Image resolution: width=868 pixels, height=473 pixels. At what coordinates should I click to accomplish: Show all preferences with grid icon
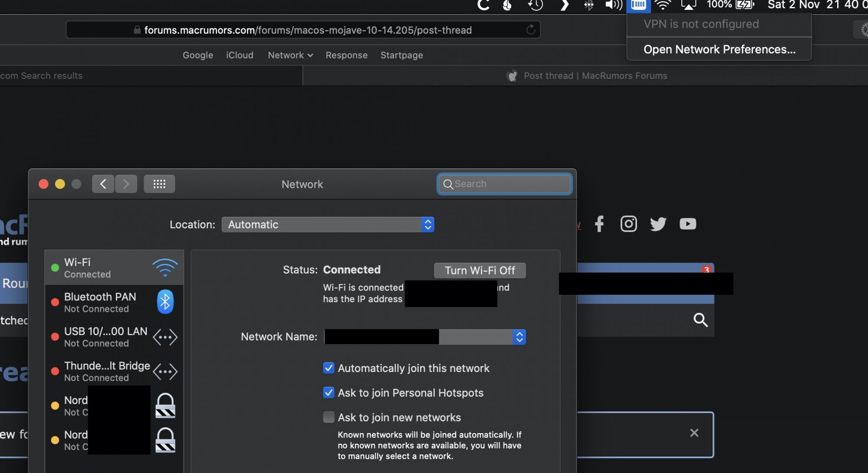pyautogui.click(x=159, y=184)
